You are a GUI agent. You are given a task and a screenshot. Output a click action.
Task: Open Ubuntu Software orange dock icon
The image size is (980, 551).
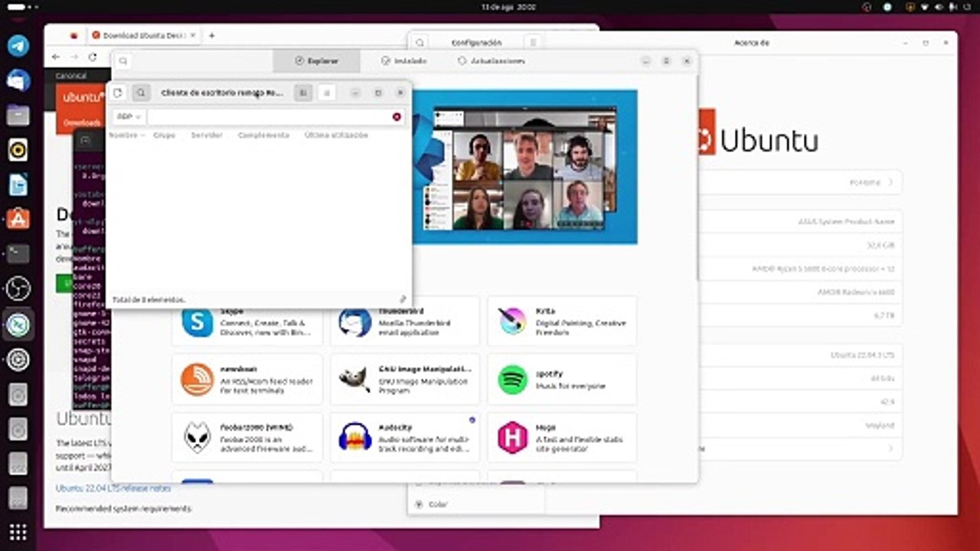coord(18,219)
